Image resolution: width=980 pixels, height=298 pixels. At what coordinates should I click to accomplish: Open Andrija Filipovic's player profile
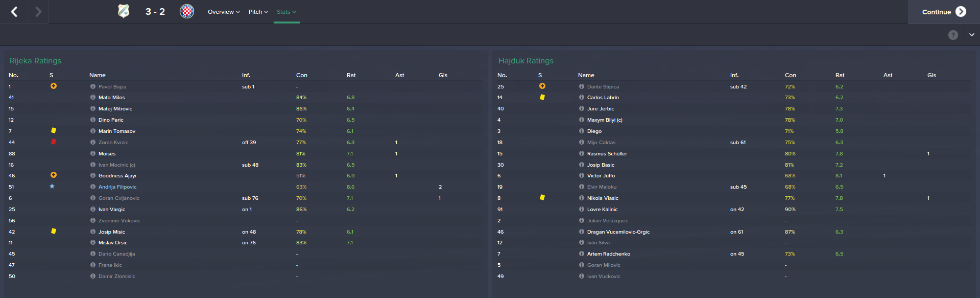pos(117,187)
